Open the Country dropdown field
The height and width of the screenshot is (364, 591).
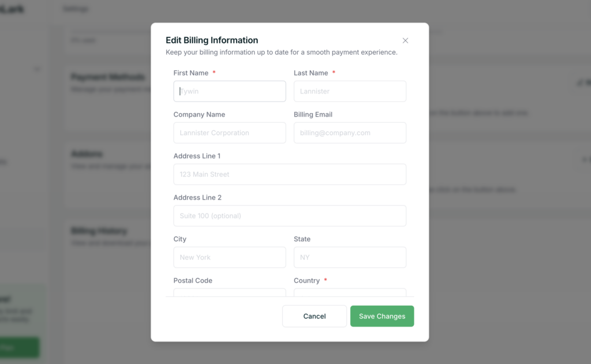pos(350,292)
